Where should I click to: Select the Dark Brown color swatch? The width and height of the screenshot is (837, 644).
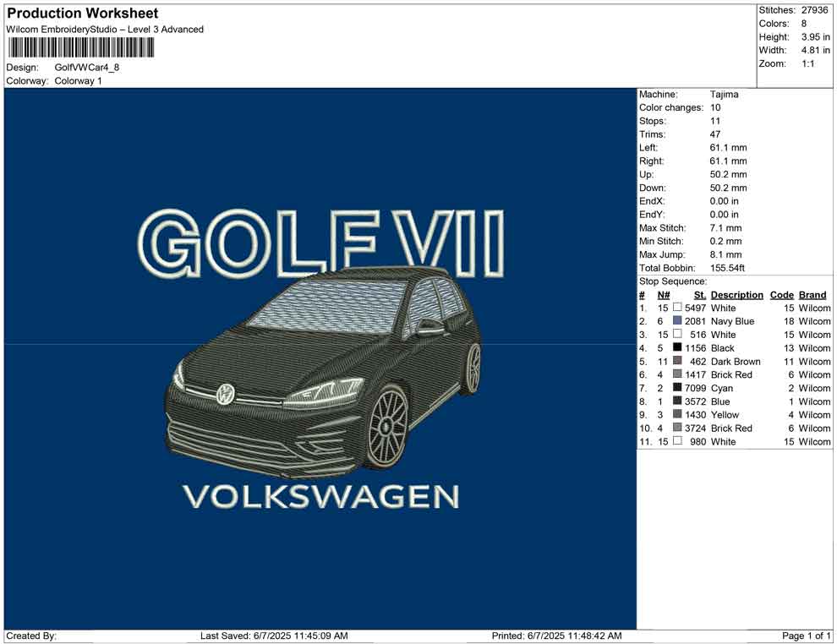pyautogui.click(x=677, y=361)
